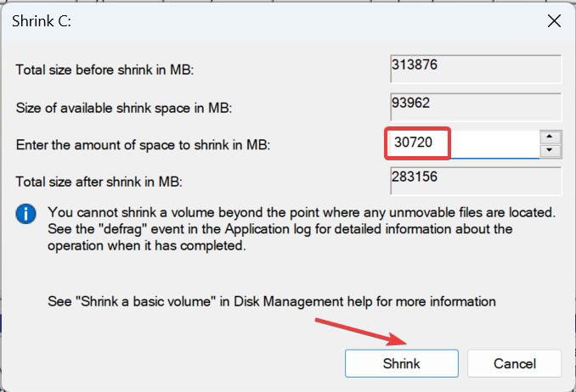Click the "Enter the amount of space" label

pyautogui.click(x=143, y=145)
